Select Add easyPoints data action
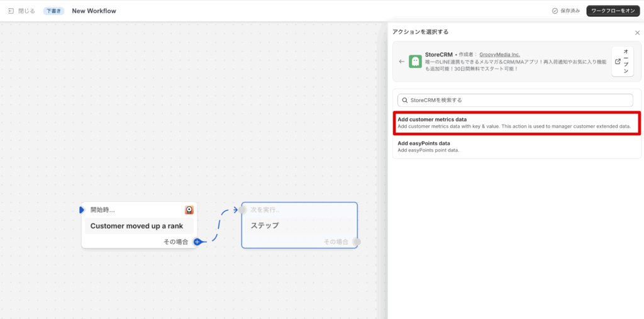Viewport: 644px width, 319px height. (x=517, y=147)
